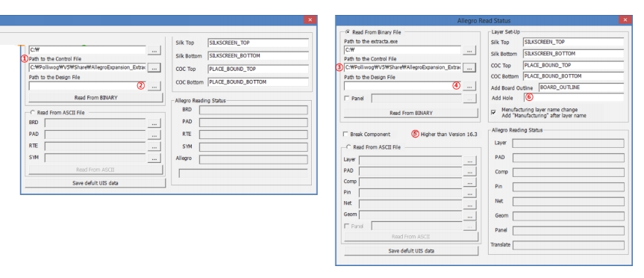The height and width of the screenshot is (278, 644).
Task: Click Path to the Control File field, Allegro Read Status
Action: (x=403, y=67)
